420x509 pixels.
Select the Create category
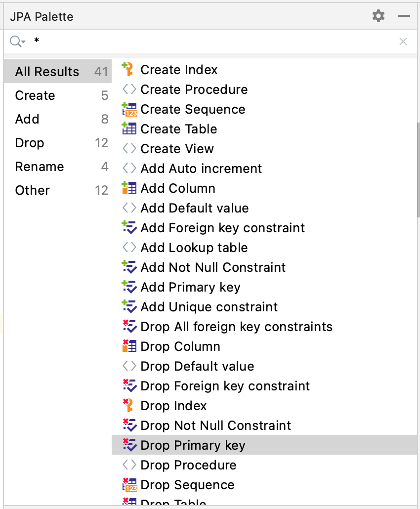(58, 95)
